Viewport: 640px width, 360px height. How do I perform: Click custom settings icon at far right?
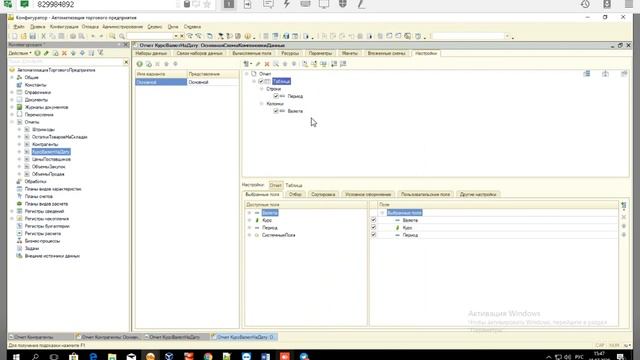click(x=624, y=74)
